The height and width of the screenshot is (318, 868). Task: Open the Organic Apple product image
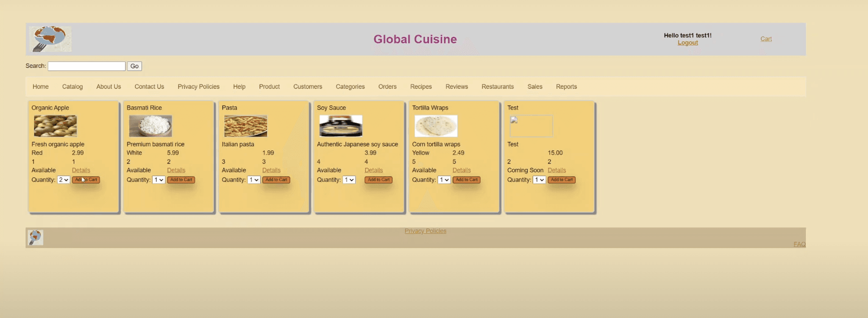(56, 126)
